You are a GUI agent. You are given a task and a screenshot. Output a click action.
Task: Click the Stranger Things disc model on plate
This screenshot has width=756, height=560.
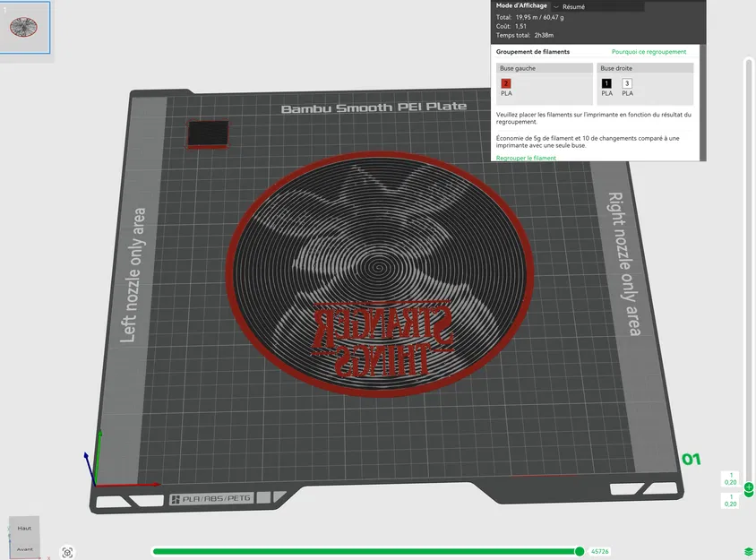pos(380,274)
